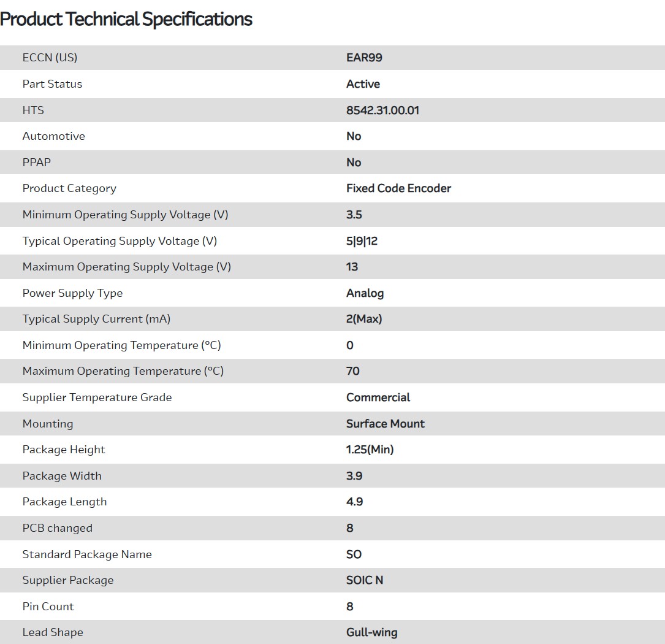The height and width of the screenshot is (644, 665).
Task: Click Maximum Operating Supply Voltage label
Action: [x=126, y=267]
